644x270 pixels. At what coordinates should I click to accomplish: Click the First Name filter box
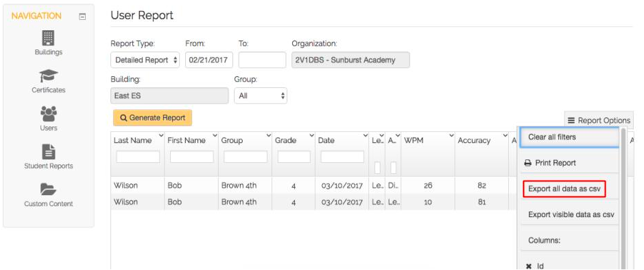click(192, 157)
